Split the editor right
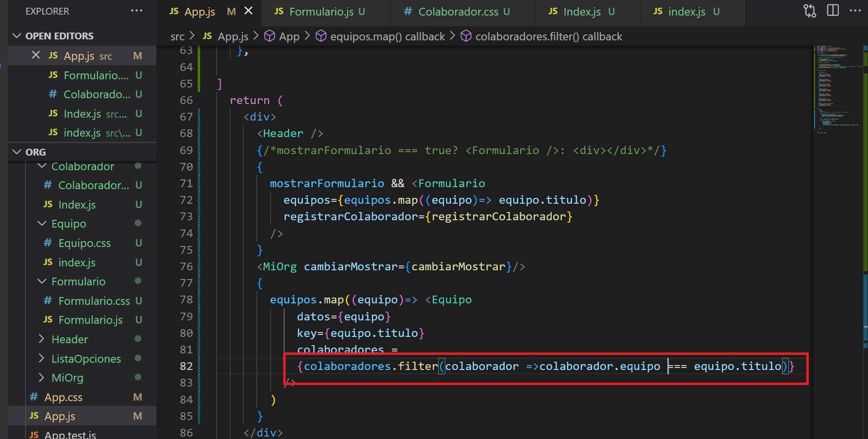This screenshot has height=439, width=868. coord(833,11)
